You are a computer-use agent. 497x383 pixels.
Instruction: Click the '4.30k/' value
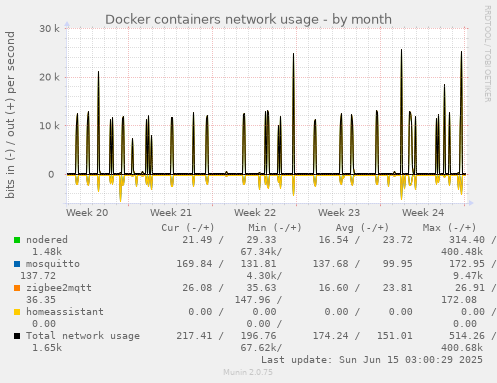[264, 276]
